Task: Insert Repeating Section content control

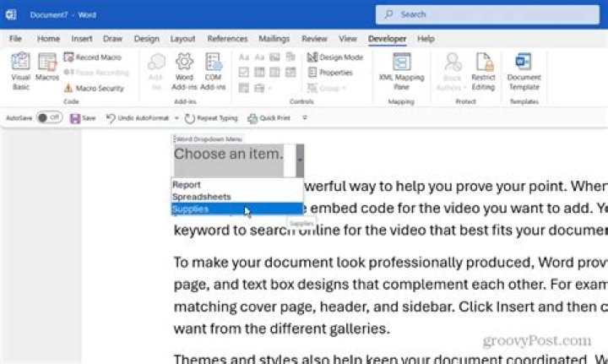Action: point(243,88)
